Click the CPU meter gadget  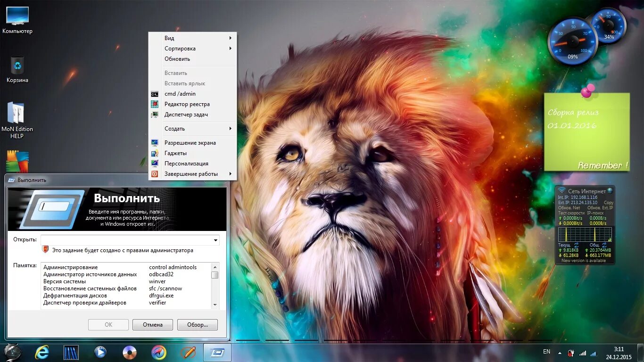pos(573,41)
